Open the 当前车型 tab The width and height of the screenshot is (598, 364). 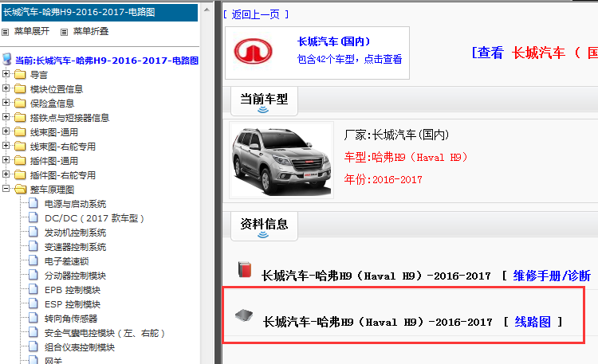pos(264,101)
